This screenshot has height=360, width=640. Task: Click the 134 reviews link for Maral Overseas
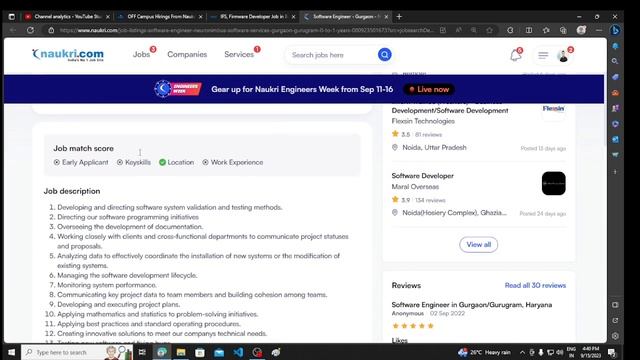(x=430, y=200)
